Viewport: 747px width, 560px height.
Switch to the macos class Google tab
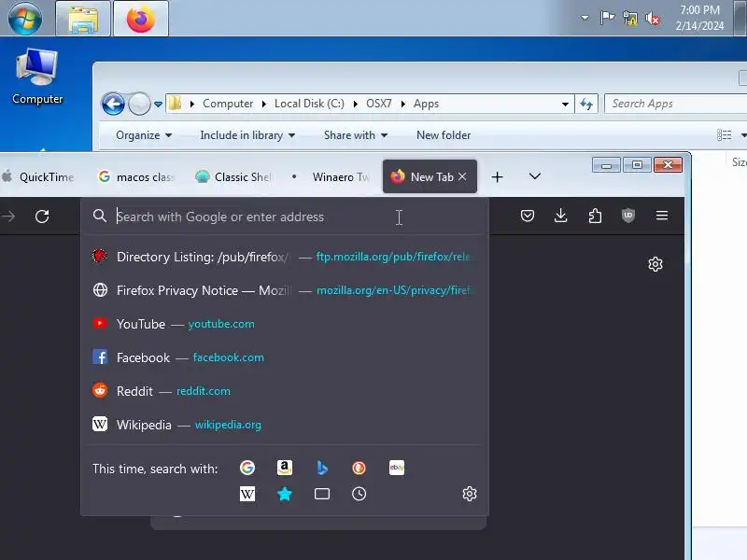pos(136,176)
